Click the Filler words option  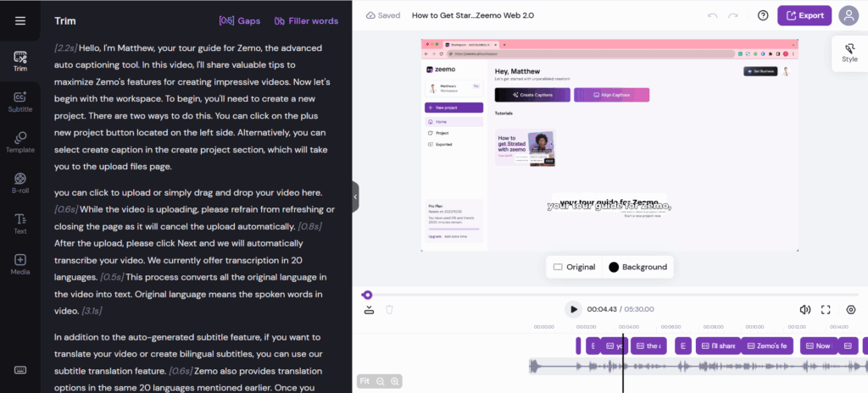[x=306, y=20]
